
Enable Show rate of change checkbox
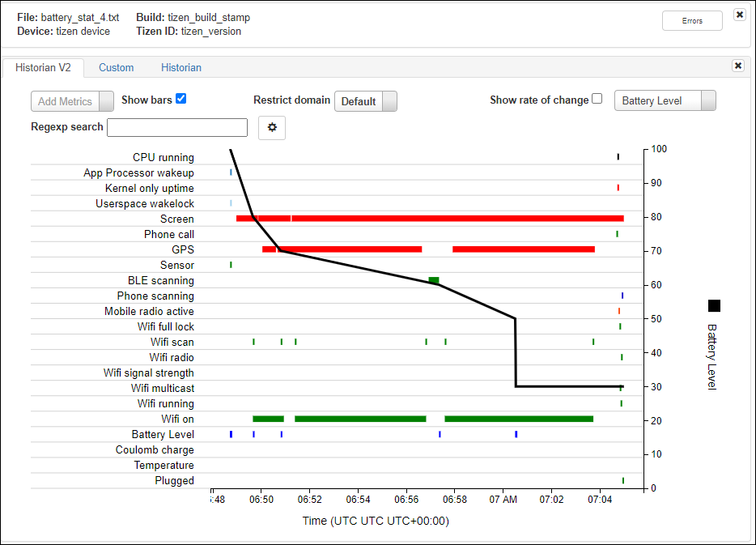(x=597, y=99)
